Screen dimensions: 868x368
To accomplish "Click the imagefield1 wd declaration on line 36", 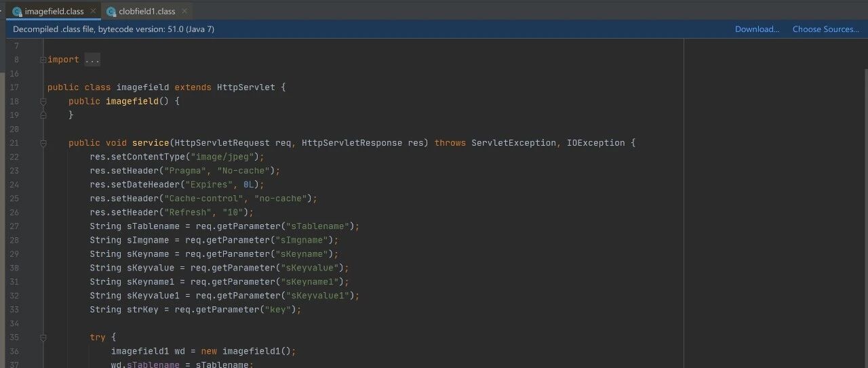I will 148,351.
